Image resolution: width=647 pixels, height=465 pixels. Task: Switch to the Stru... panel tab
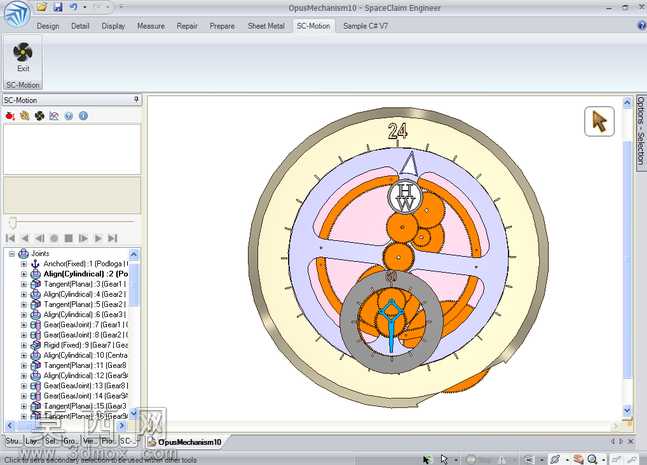pos(12,441)
